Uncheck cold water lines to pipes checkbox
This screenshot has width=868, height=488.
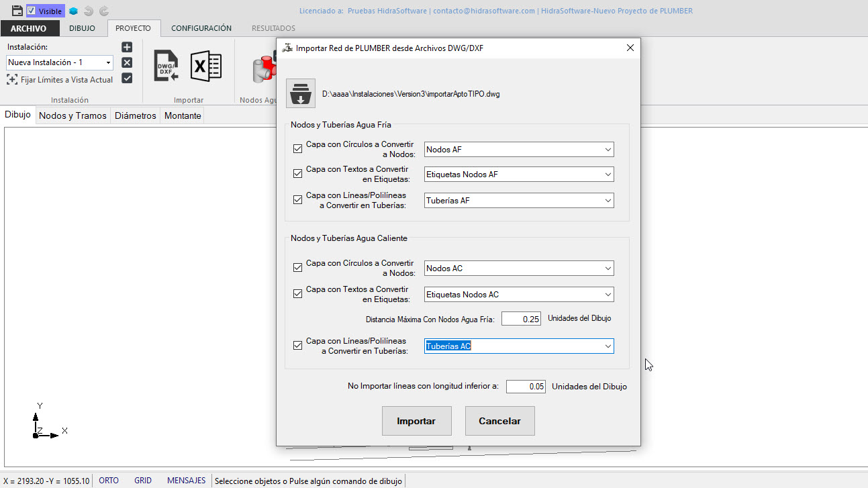[x=297, y=199]
